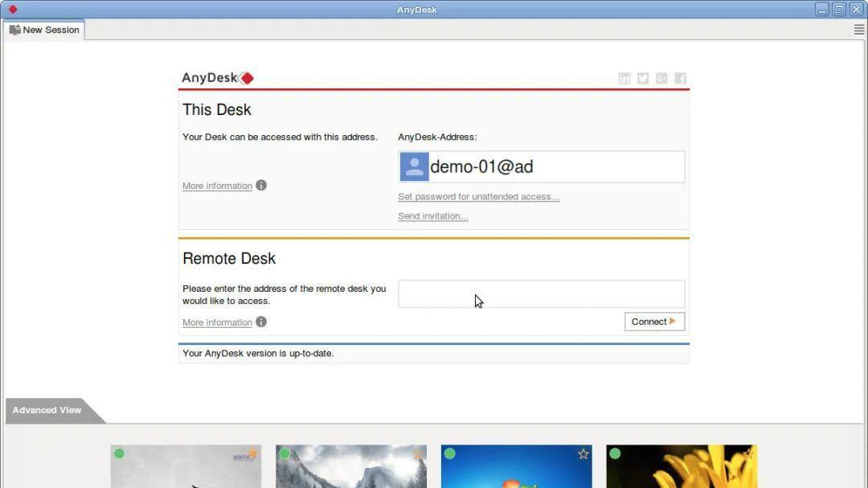
Task: Click the 'This Desk' heading
Action: 216,109
